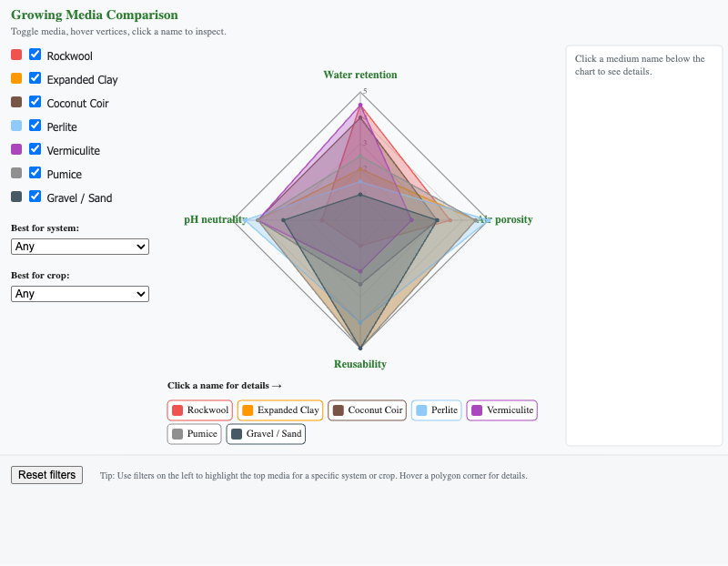Click the Vermiculite chip under chart
Image resolution: width=728 pixels, height=566 pixels.
[502, 410]
